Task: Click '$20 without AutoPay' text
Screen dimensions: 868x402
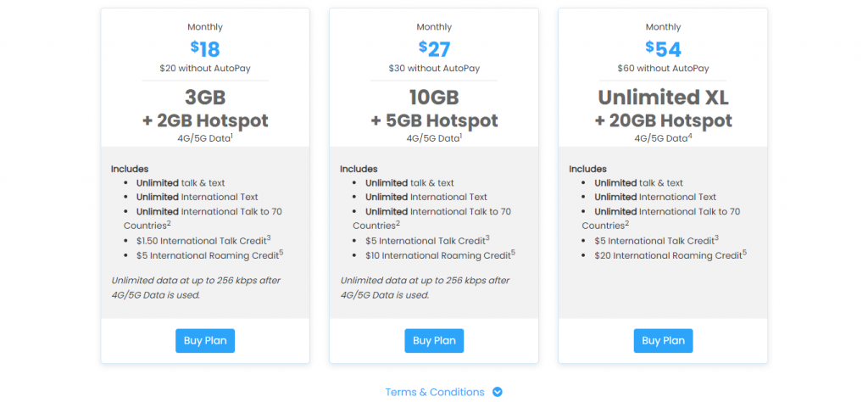Action: click(205, 69)
